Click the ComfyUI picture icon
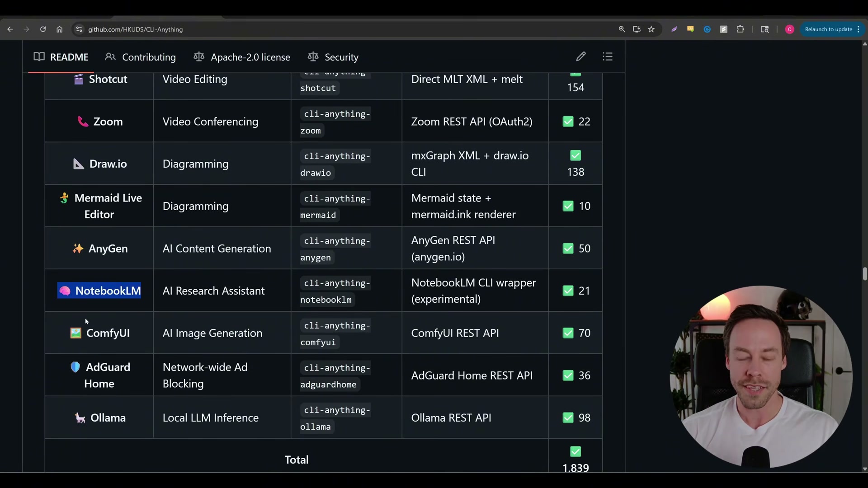This screenshot has width=868, height=488. click(75, 333)
